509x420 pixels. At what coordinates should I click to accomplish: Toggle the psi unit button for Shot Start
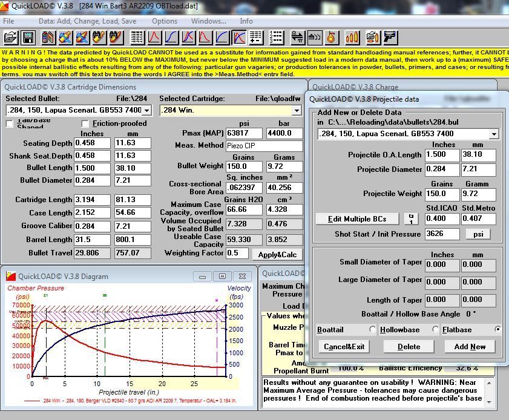[478, 234]
